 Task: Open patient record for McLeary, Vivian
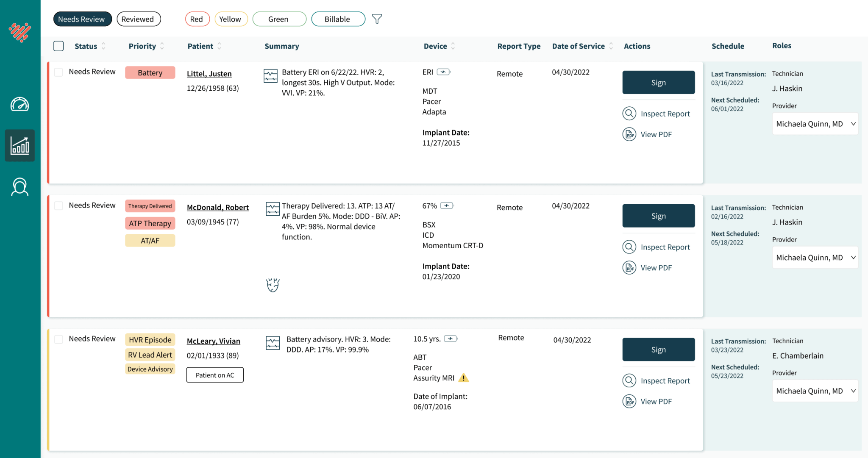pyautogui.click(x=214, y=341)
